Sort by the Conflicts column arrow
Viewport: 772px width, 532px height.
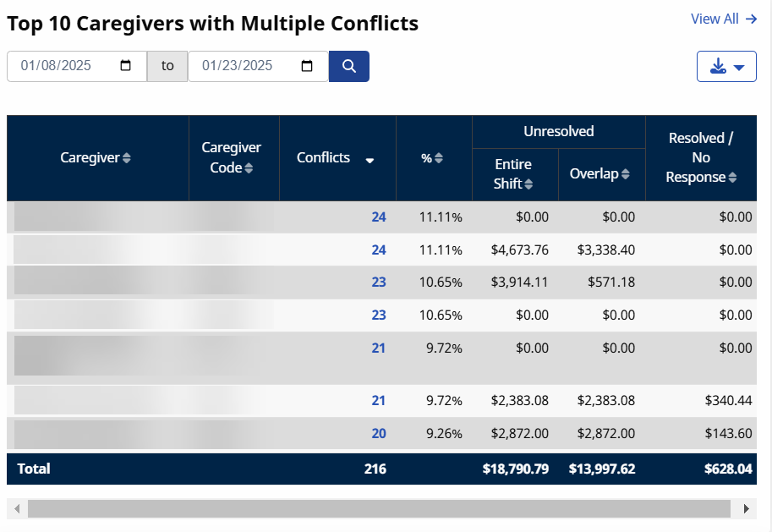(370, 160)
